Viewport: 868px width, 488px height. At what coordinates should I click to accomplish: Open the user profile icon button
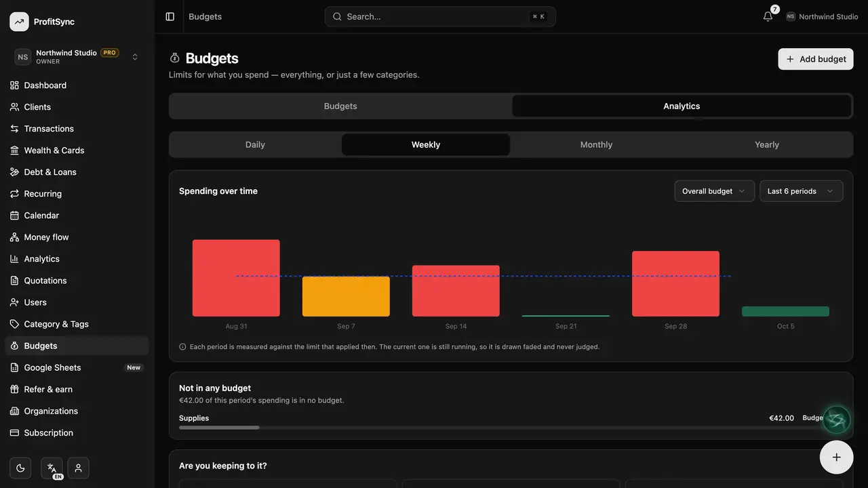point(79,468)
